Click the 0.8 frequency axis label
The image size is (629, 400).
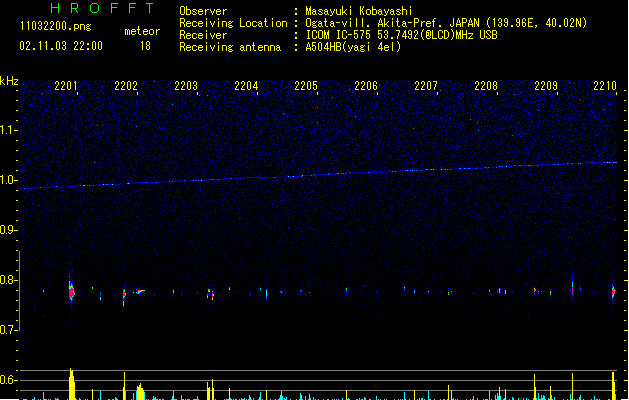pyautogui.click(x=8, y=280)
